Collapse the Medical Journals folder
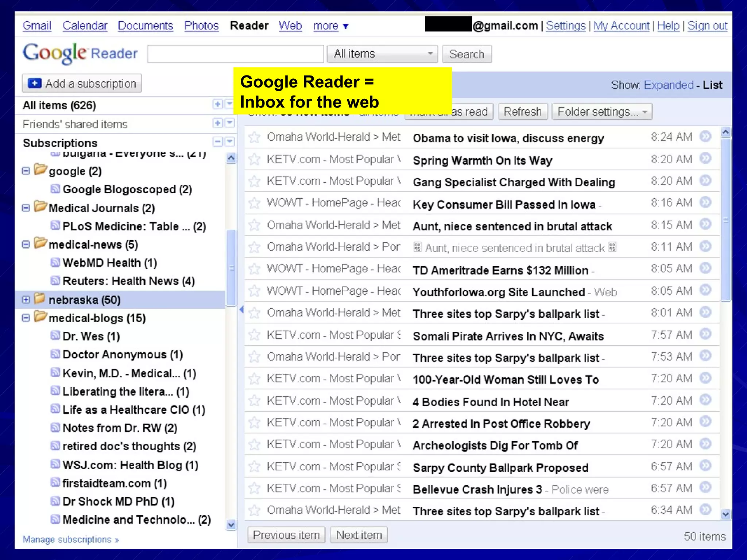747x560 pixels. click(x=26, y=208)
